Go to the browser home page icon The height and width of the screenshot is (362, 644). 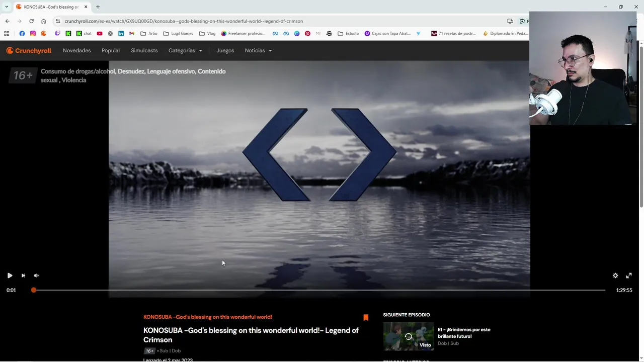[43, 21]
